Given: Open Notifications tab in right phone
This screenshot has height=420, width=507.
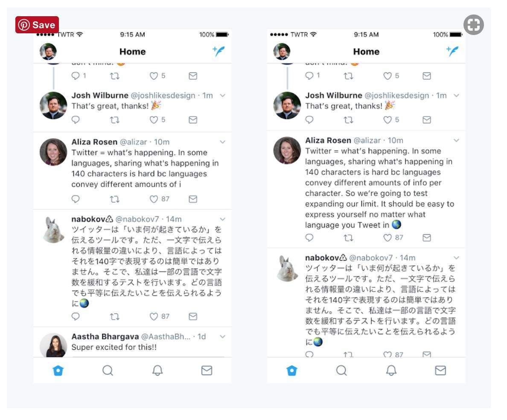Looking at the screenshot, I should click(x=391, y=370).
